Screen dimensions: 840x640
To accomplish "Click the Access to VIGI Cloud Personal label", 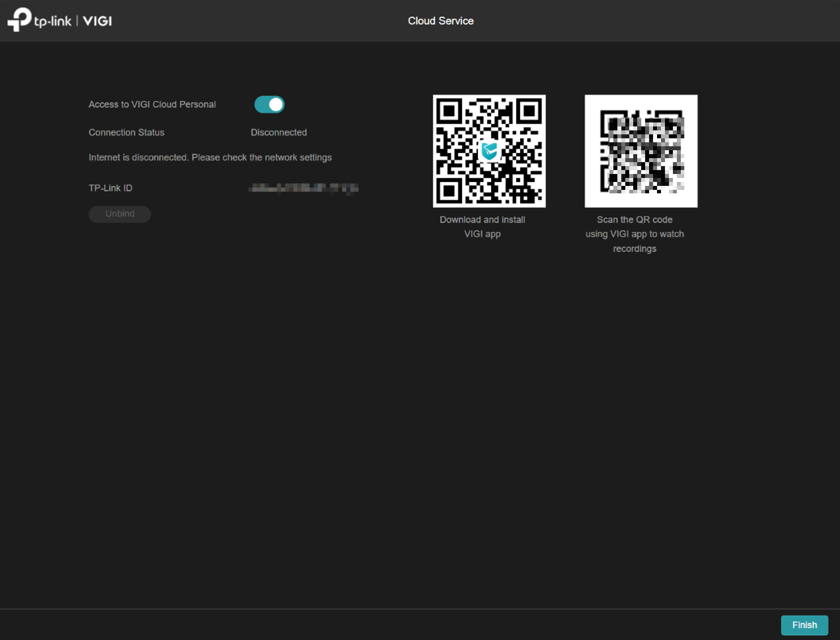I will tap(152, 105).
